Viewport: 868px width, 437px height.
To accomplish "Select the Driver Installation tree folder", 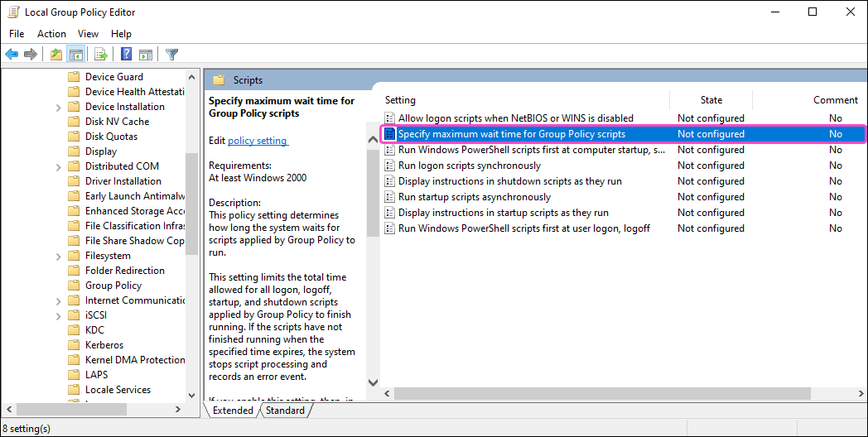I will click(123, 181).
